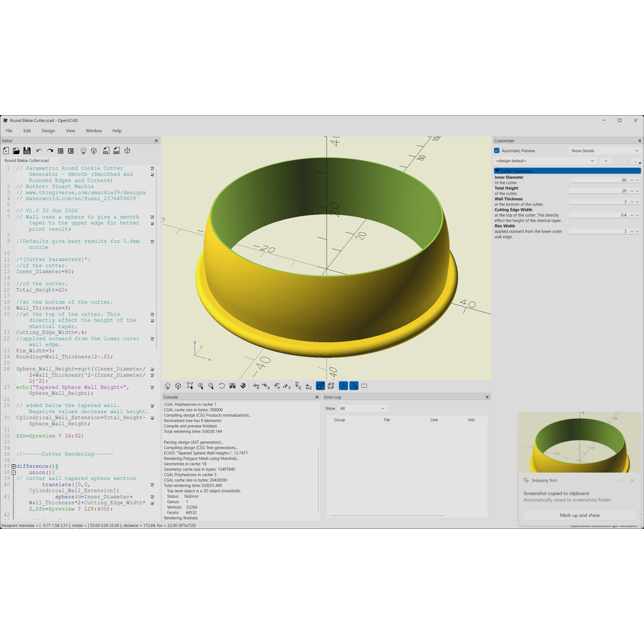This screenshot has width=644, height=644.
Task: Switch to Orthogonal projection
Action: click(331, 386)
